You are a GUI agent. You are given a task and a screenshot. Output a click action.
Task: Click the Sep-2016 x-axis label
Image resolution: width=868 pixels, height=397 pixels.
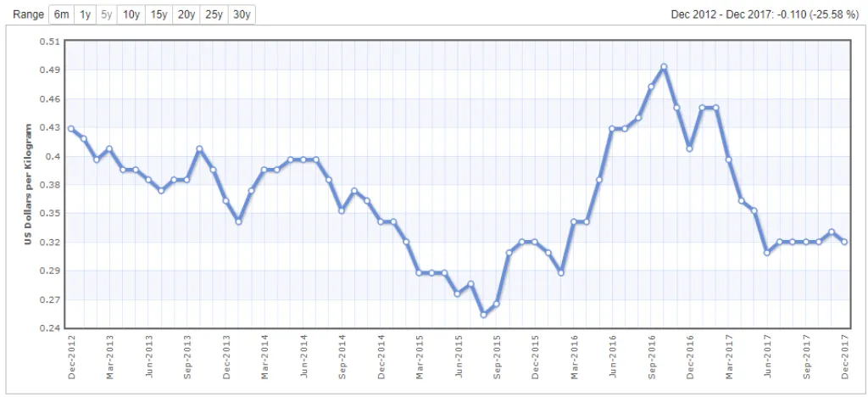(651, 355)
